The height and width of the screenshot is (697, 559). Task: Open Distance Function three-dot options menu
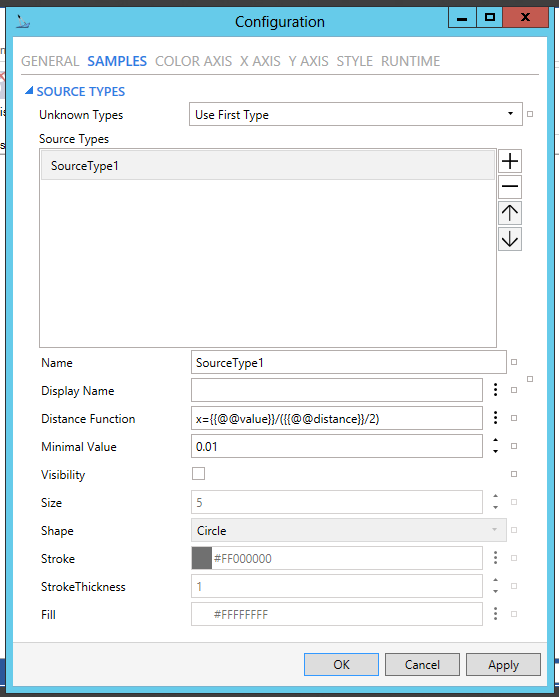click(495, 418)
